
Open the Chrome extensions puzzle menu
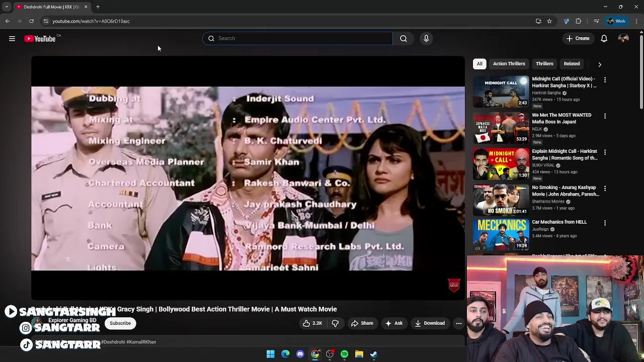(x=578, y=21)
